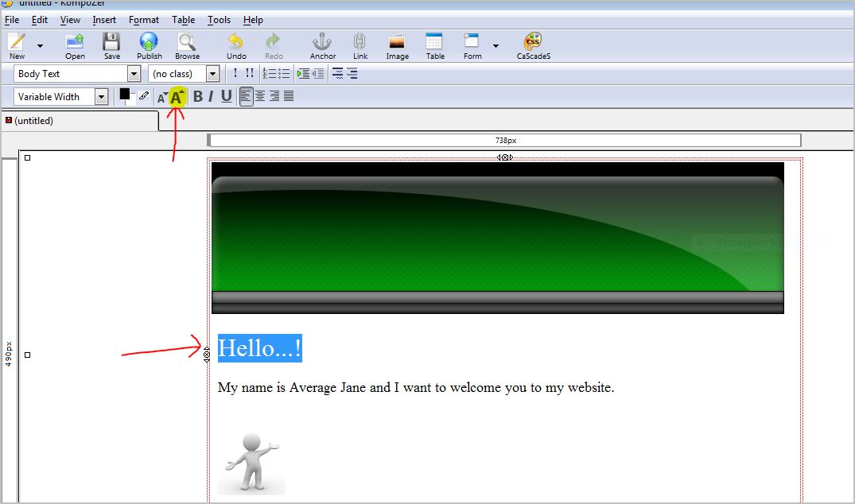Insert a Table from toolbar
The image size is (855, 504).
point(434,42)
